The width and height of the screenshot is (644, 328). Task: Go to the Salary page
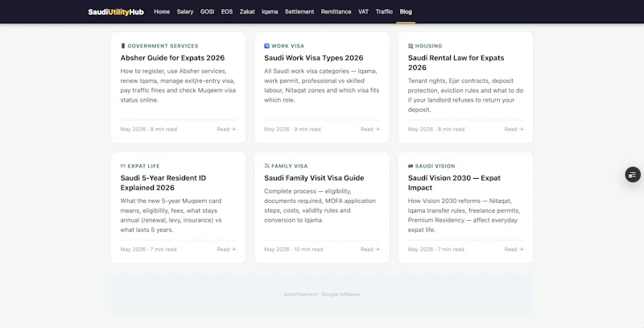[x=185, y=12]
